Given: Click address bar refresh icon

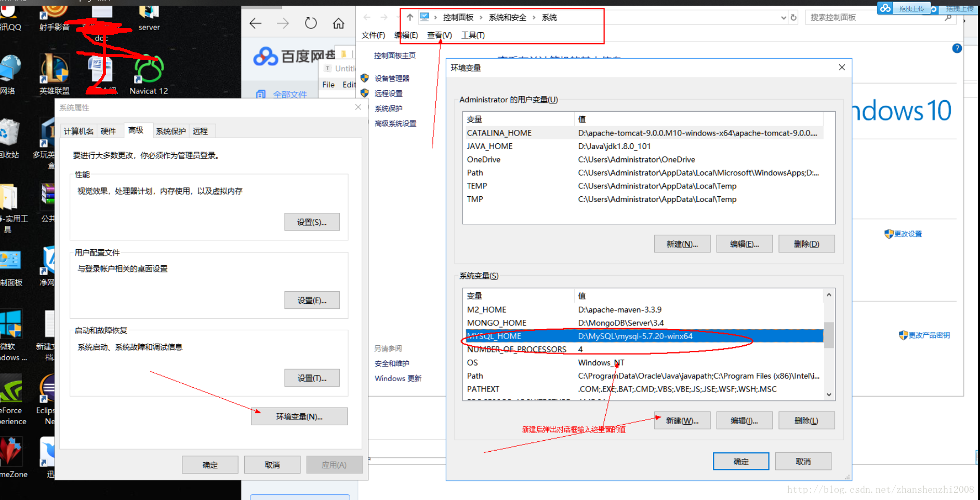Looking at the screenshot, I should point(793,18).
